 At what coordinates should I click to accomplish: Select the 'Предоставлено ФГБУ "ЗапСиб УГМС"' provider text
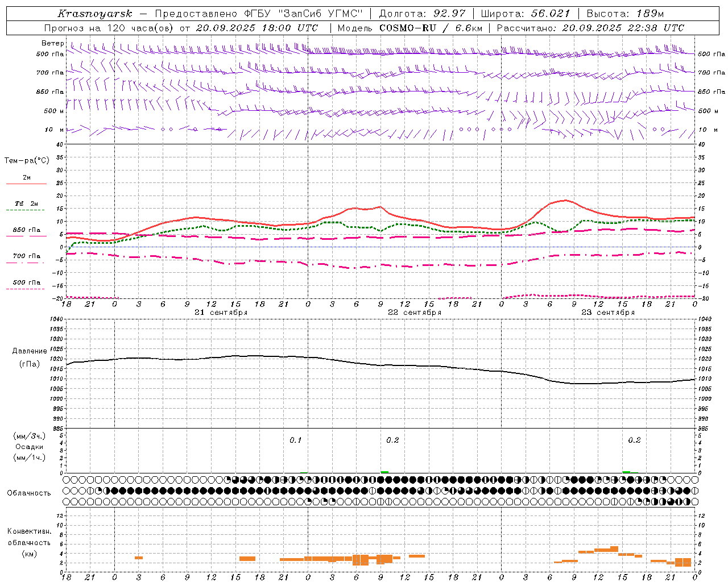pyautogui.click(x=259, y=14)
